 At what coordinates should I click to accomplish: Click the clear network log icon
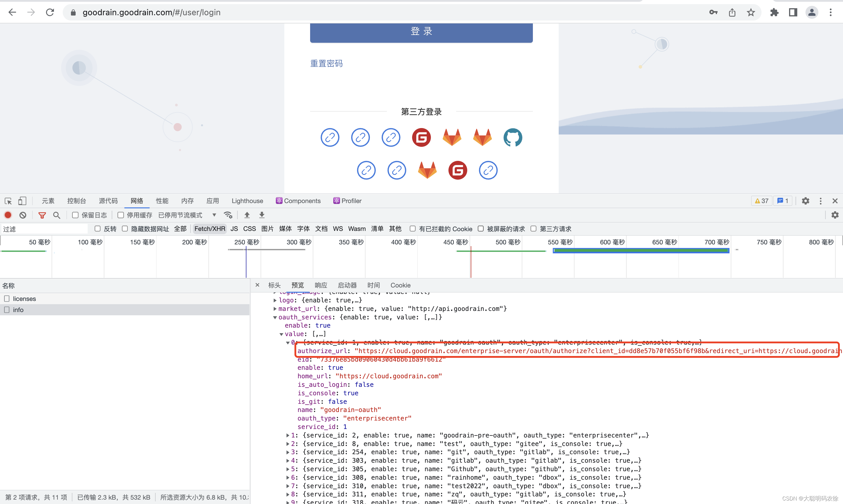point(23,215)
